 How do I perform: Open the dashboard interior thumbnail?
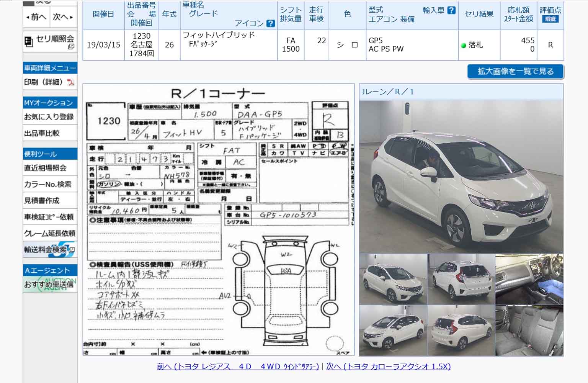pyautogui.click(x=529, y=279)
